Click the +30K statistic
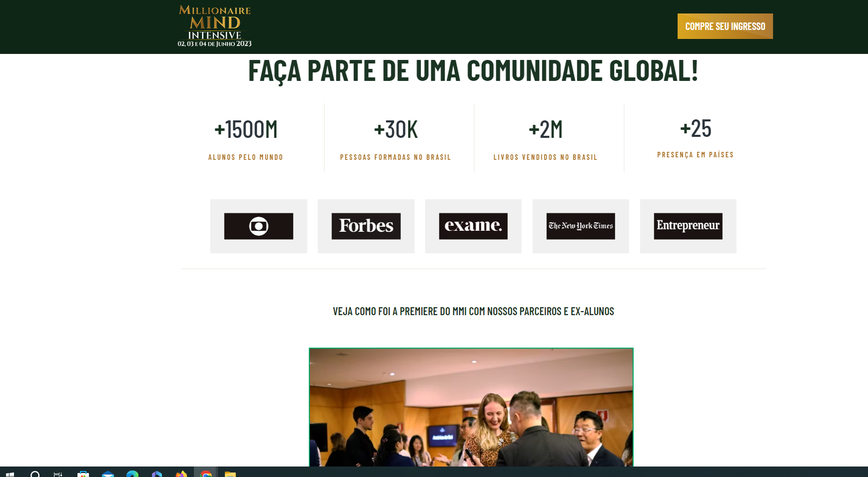This screenshot has width=868, height=477. tap(396, 129)
